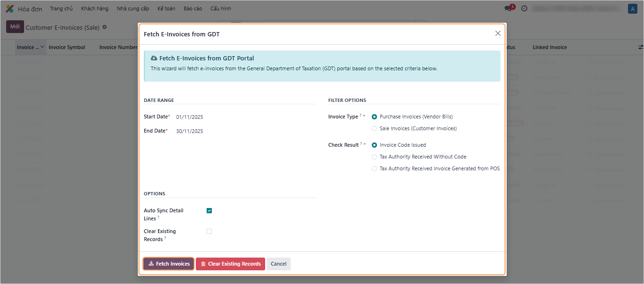Disable Auto Sync Detail Lines checkbox

coord(209,211)
